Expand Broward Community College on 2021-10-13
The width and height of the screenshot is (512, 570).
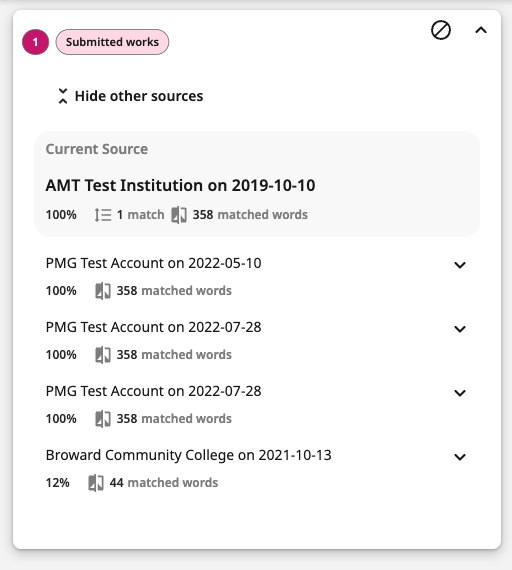coord(460,457)
